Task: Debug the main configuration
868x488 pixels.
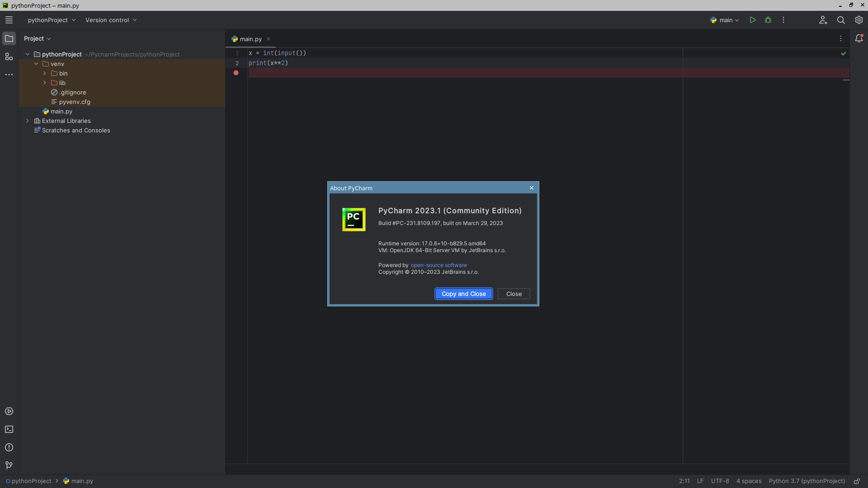Action: (x=768, y=20)
